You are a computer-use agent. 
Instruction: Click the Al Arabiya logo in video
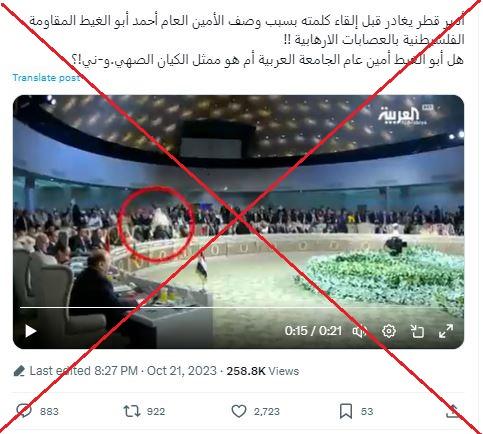click(x=403, y=115)
